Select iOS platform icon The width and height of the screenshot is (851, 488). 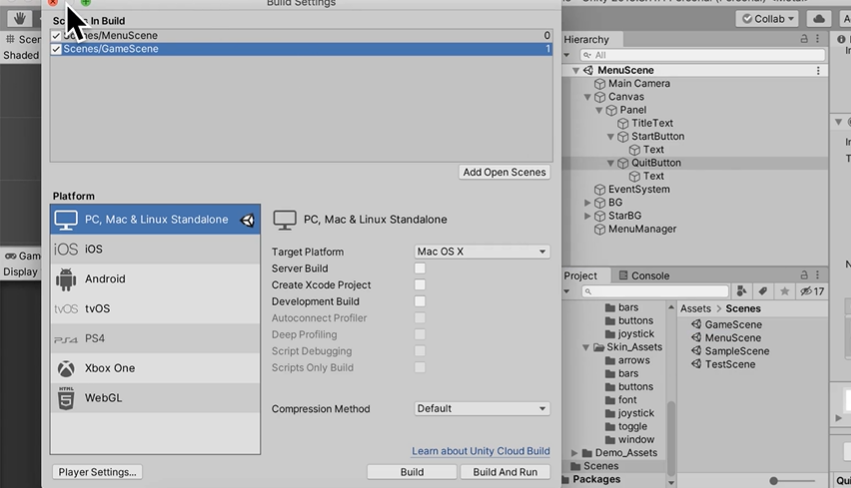[66, 249]
